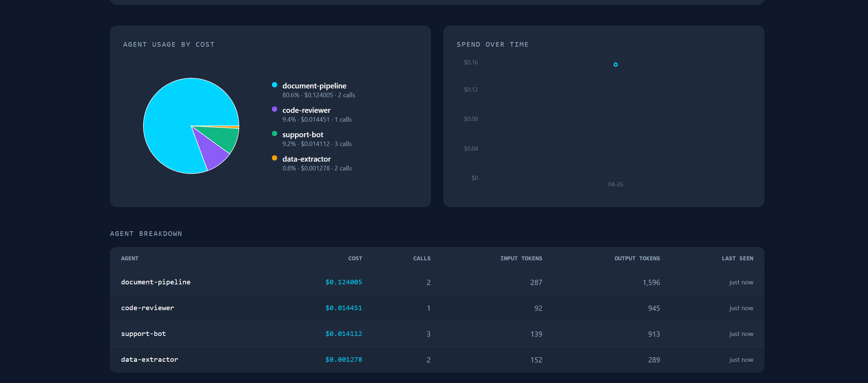
Task: Click the 04-26 data point on spend chart
Action: (616, 65)
